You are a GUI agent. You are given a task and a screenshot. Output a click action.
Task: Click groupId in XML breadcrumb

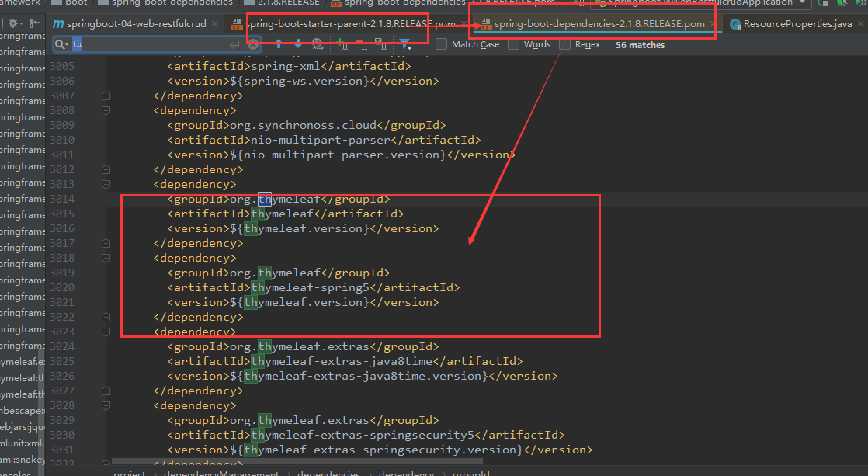[471, 473]
